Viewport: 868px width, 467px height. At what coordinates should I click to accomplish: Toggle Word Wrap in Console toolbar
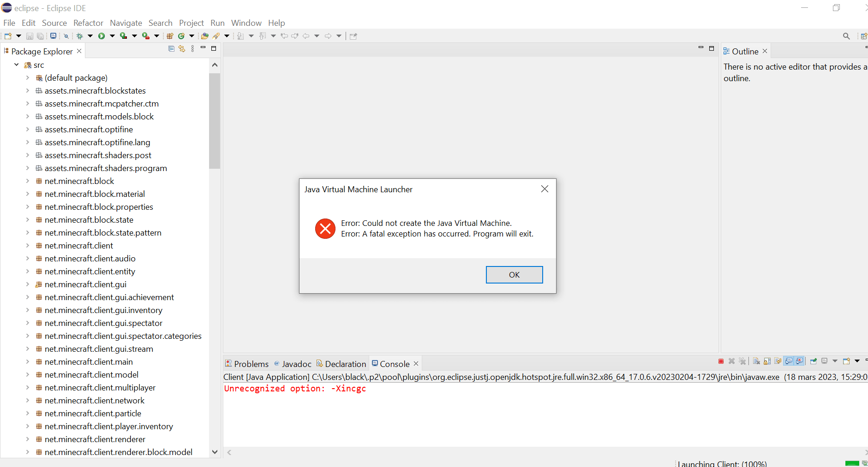778,361
